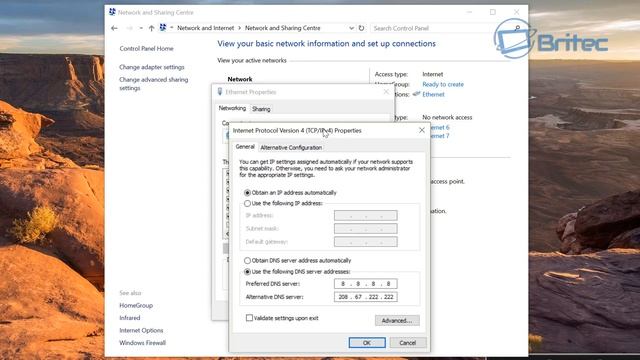Screen dimensions: 640x360
Task: Select Obtain an IP address automatically
Action: point(247,193)
